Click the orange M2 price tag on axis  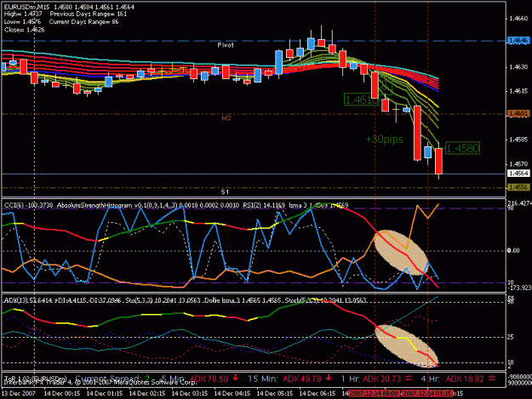coord(518,114)
